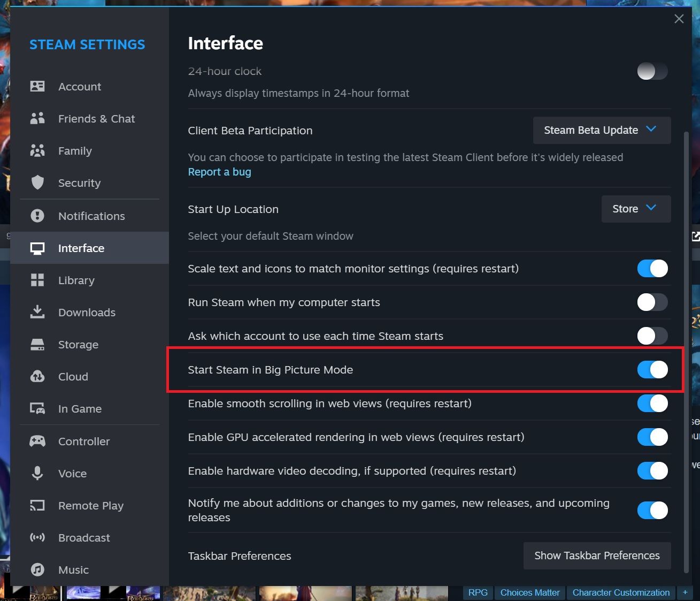This screenshot has height=601, width=700.
Task: Open the Start Up Location dropdown
Action: click(636, 209)
